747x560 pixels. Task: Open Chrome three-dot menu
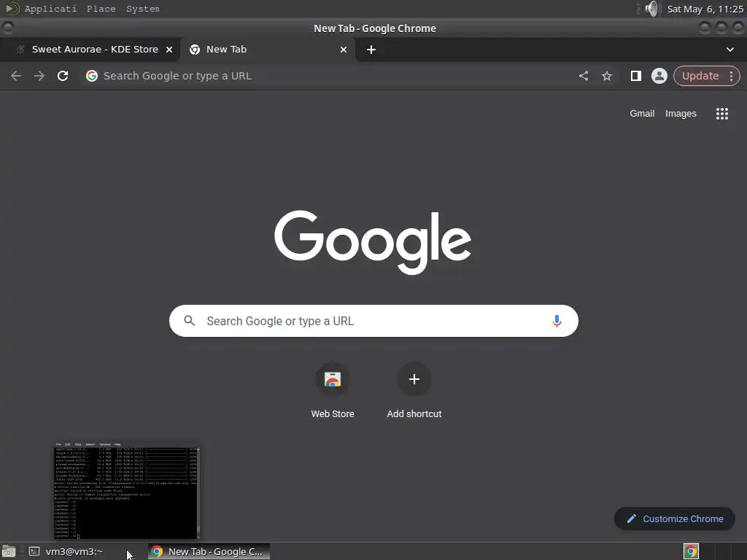point(731,76)
